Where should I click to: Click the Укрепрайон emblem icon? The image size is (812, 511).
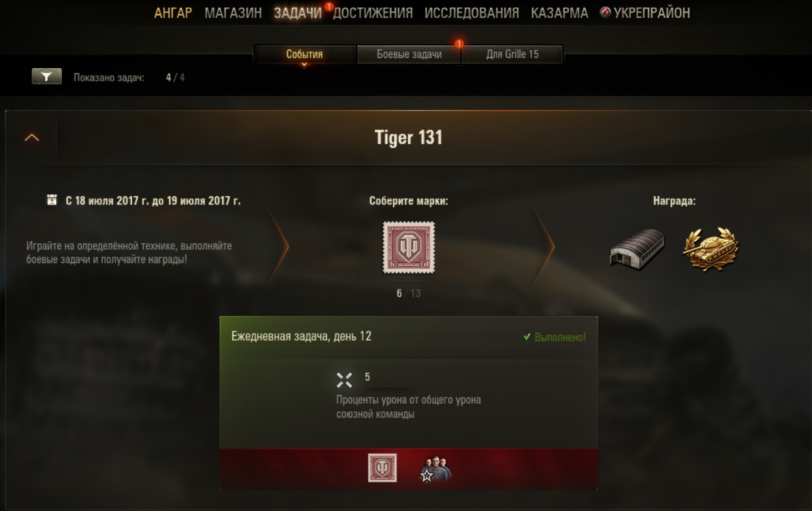point(605,13)
